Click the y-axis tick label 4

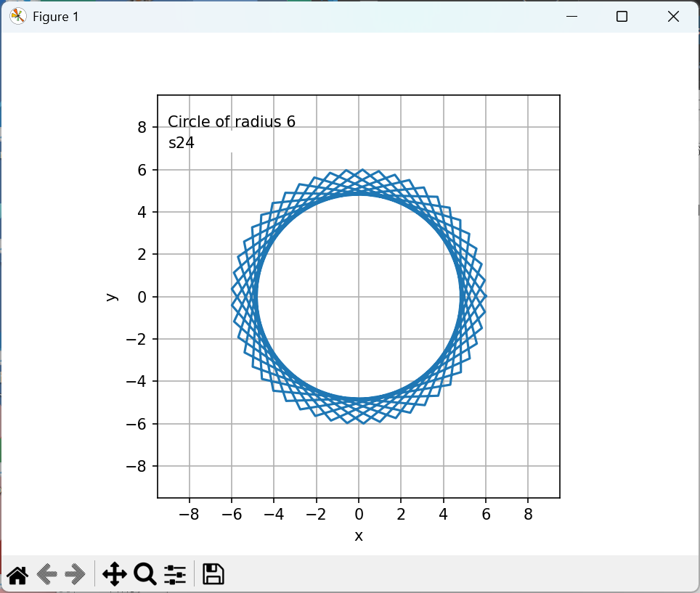(142, 213)
